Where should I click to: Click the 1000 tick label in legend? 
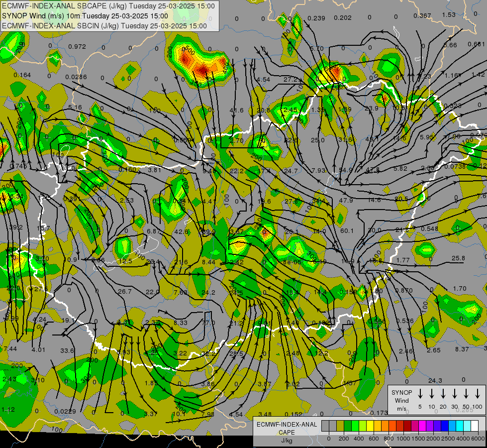404,439
